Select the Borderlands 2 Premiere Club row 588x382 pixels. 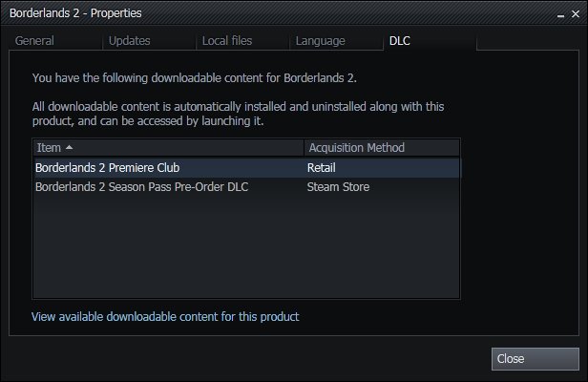coord(108,168)
